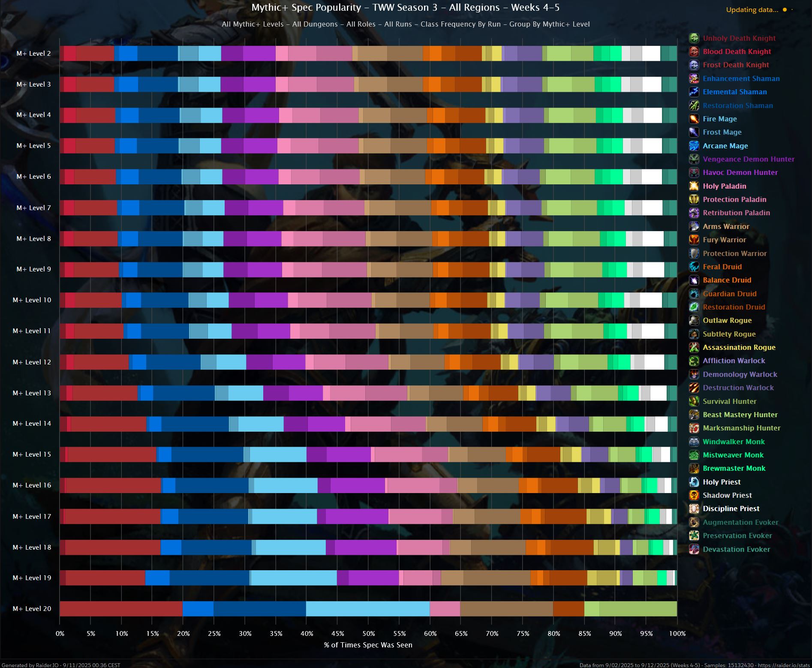
Task: Click the Shadow Priest legend icon
Action: click(x=694, y=495)
